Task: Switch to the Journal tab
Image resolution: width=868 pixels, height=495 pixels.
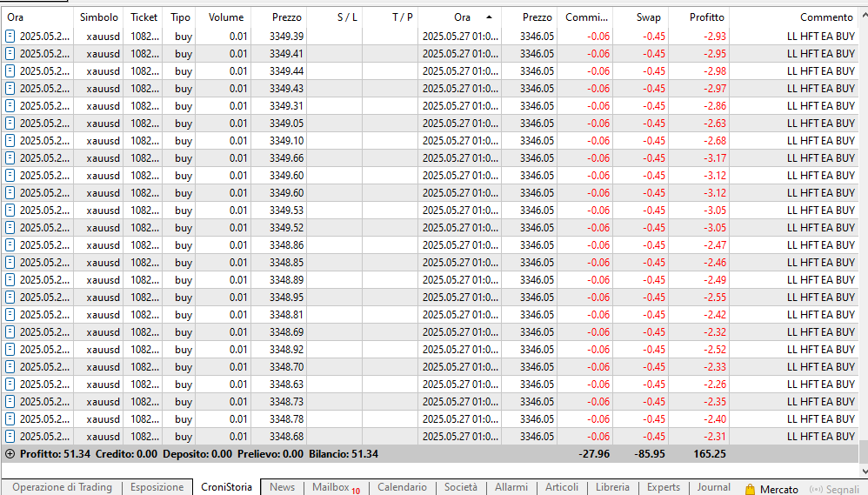Action: (713, 487)
